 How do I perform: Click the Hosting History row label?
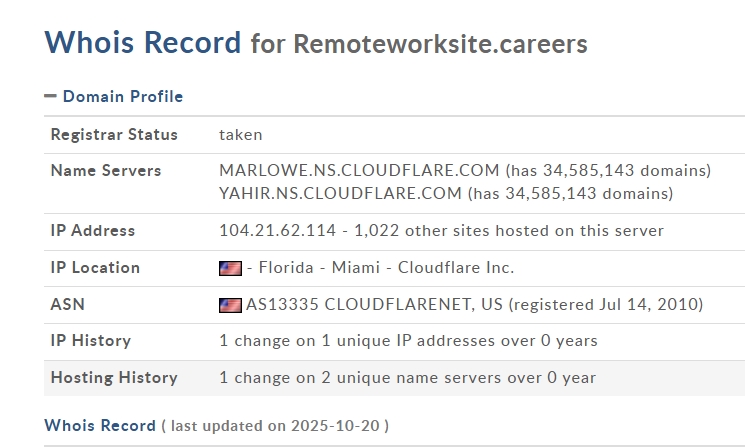(x=114, y=378)
